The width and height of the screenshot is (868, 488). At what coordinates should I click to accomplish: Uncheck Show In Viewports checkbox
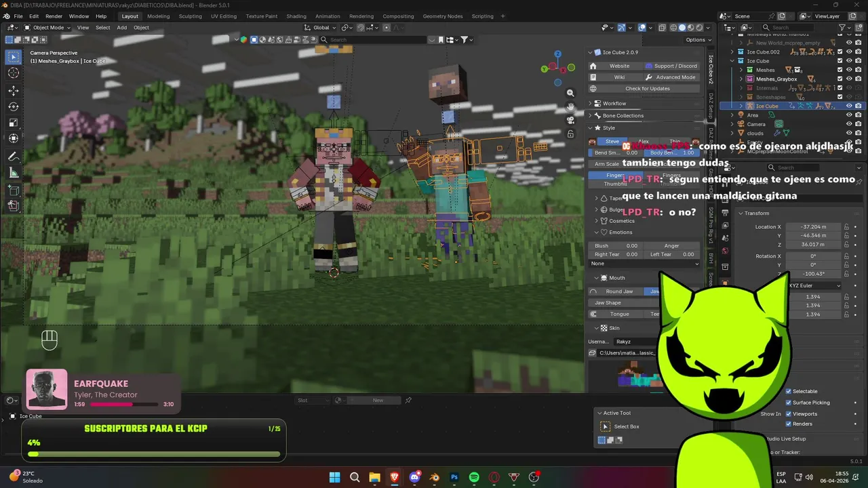point(789,413)
